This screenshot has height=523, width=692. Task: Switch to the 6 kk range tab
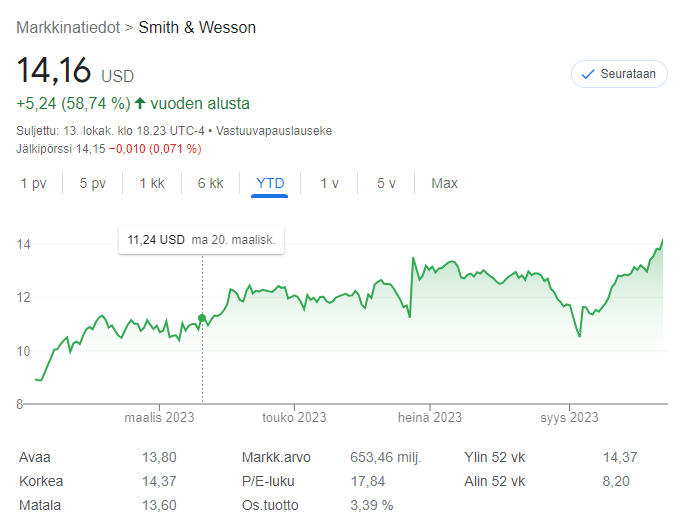[211, 183]
